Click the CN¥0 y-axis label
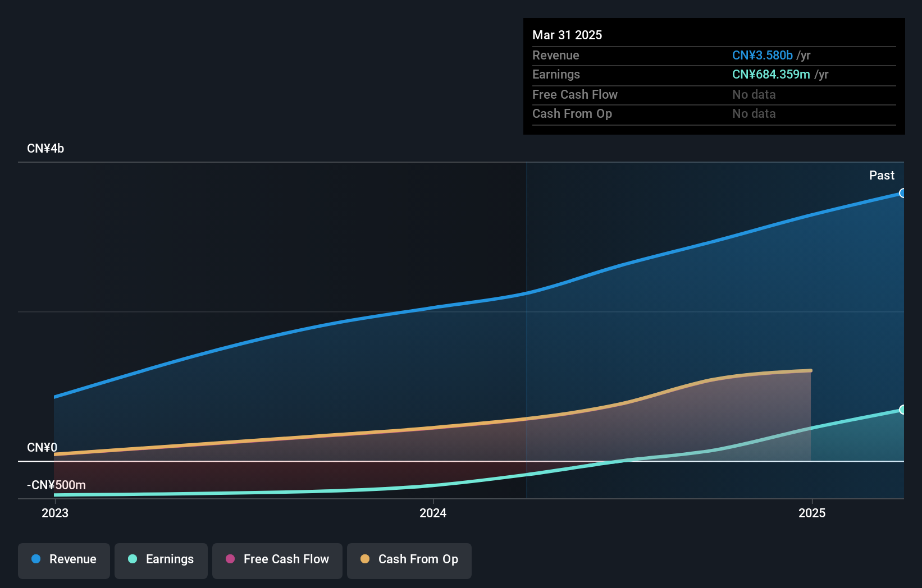The image size is (922, 588). pyautogui.click(x=42, y=448)
